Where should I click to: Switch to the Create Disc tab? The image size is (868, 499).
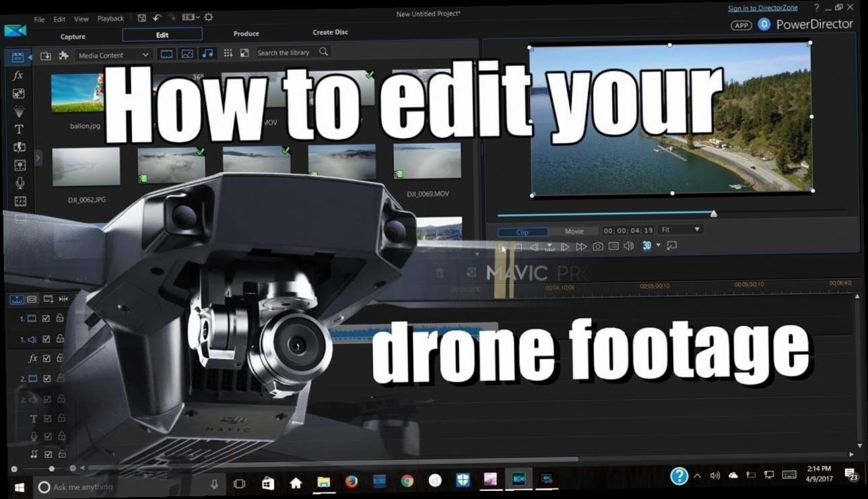(330, 32)
